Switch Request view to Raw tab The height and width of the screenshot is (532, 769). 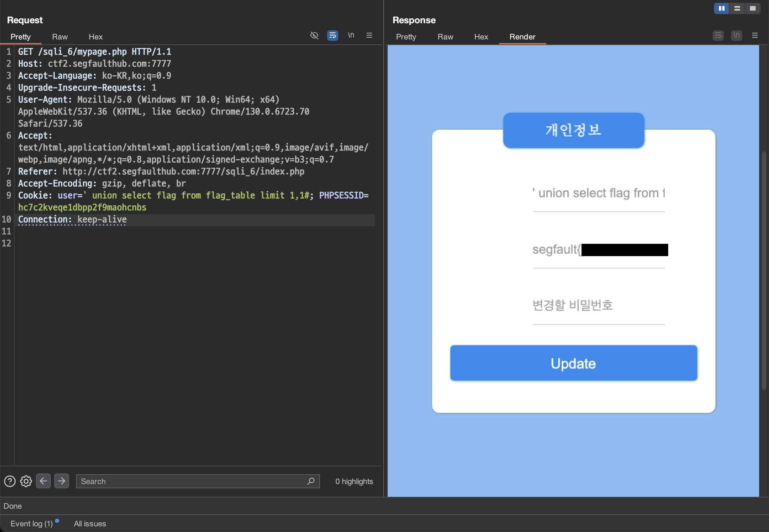coord(60,37)
